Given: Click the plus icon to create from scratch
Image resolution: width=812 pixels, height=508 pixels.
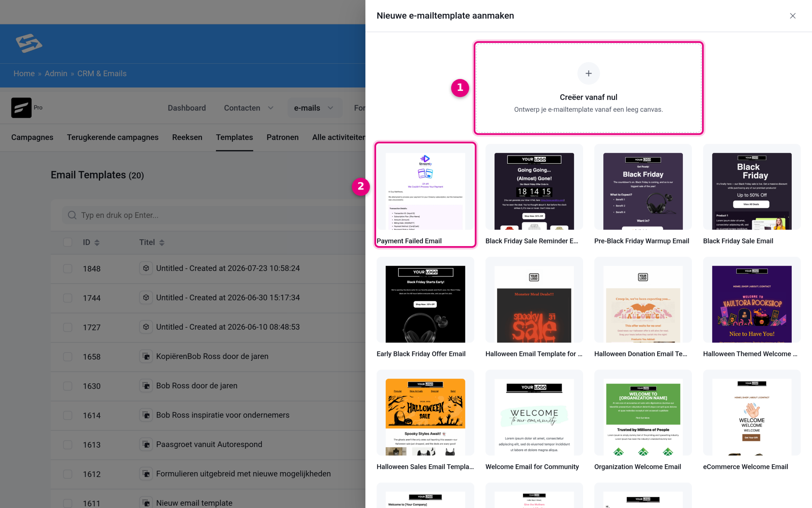Looking at the screenshot, I should pos(588,73).
